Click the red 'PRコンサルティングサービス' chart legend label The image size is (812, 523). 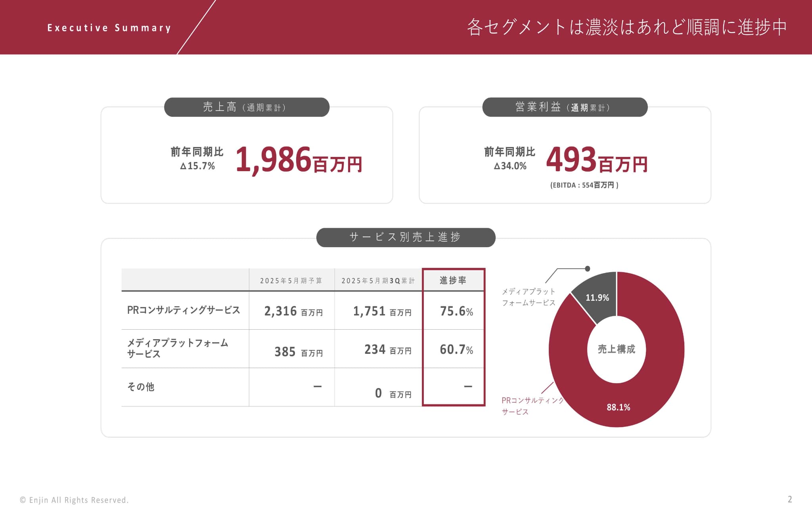pos(532,406)
